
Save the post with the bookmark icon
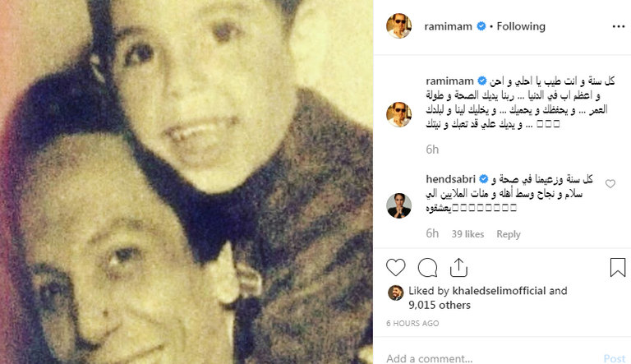618,267
